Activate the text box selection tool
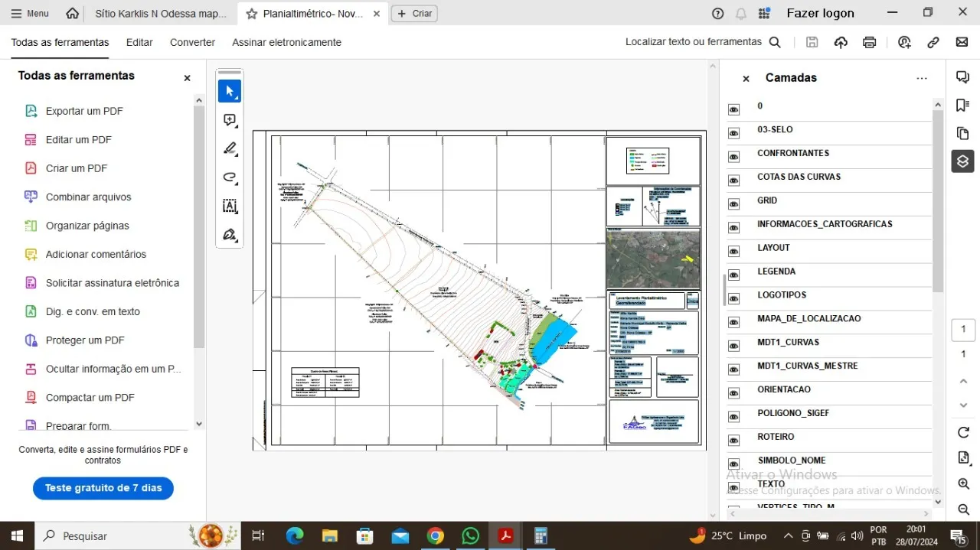980x550 pixels. click(230, 206)
